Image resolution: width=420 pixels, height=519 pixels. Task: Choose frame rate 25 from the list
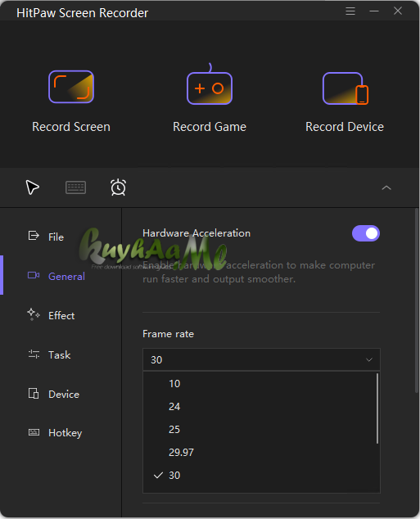[x=260, y=429]
